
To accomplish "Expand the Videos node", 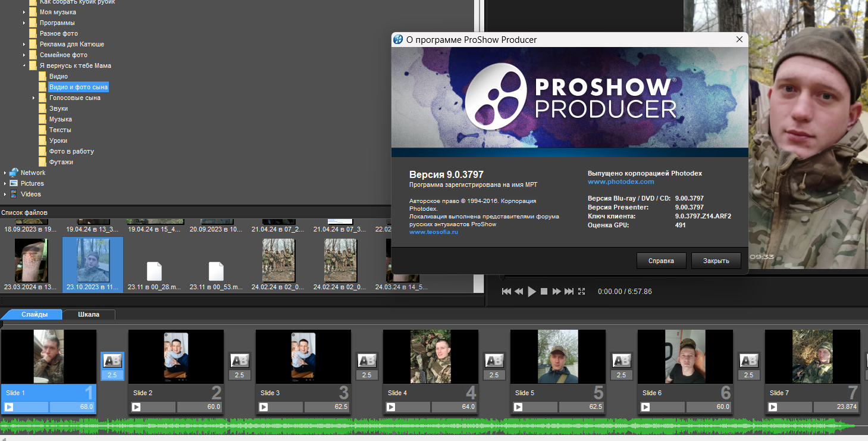I will click(5, 194).
